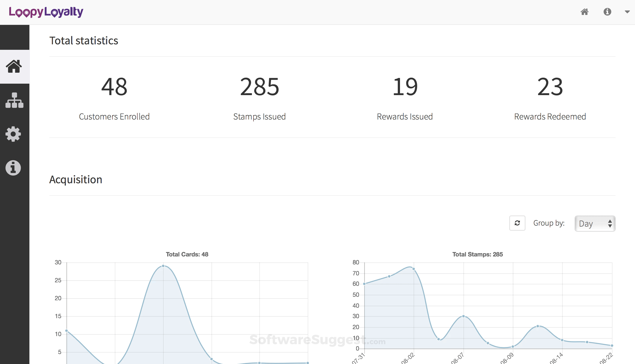Open the sidebar hierarchy sitemap icon
This screenshot has height=364, width=635.
point(14,100)
